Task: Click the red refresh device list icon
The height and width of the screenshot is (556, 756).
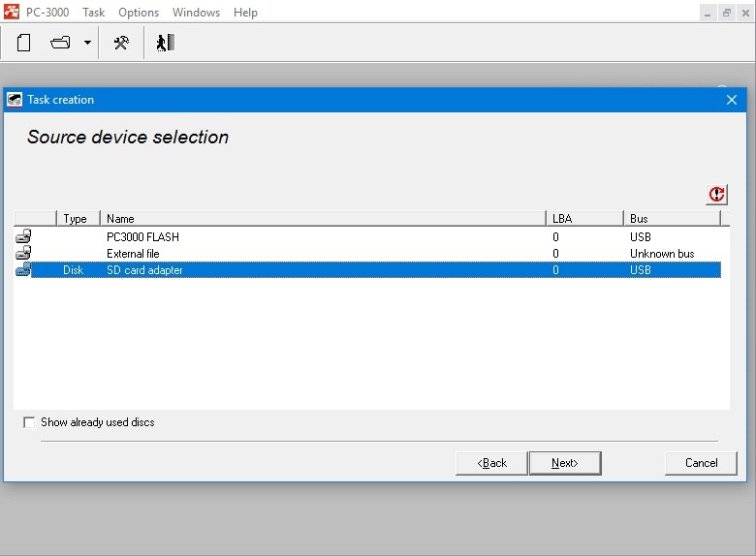Action: point(716,195)
